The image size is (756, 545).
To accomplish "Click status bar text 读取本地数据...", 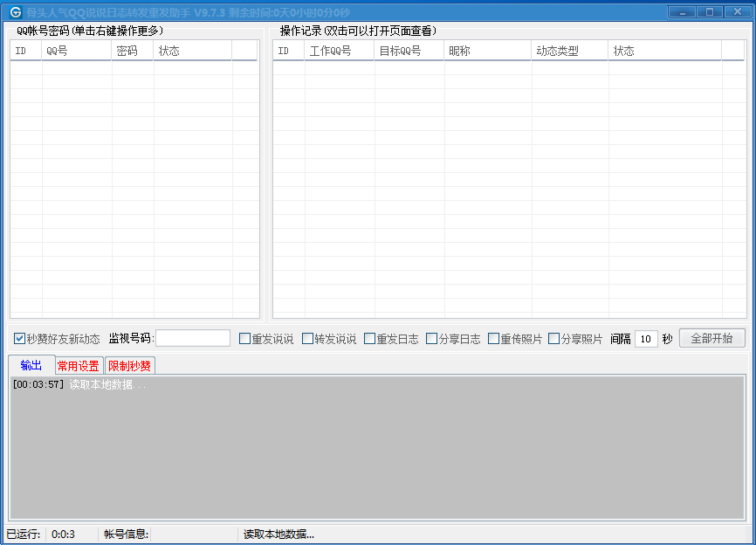I will (278, 534).
